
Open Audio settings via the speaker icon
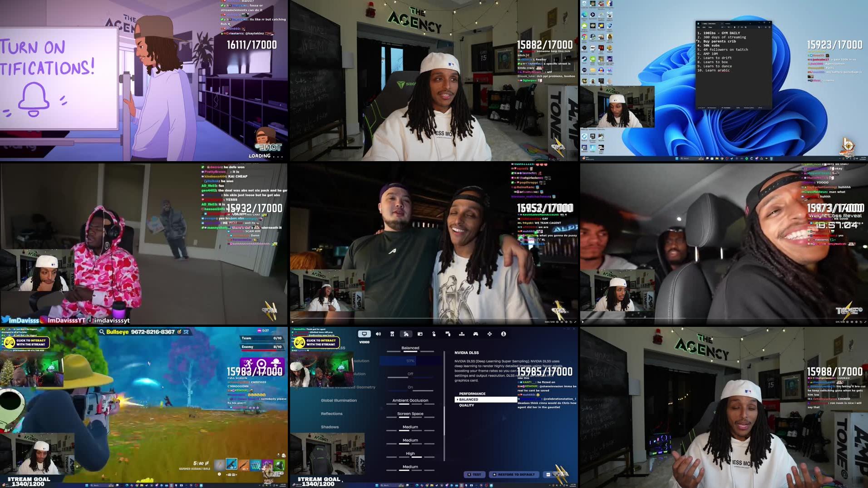tap(378, 334)
